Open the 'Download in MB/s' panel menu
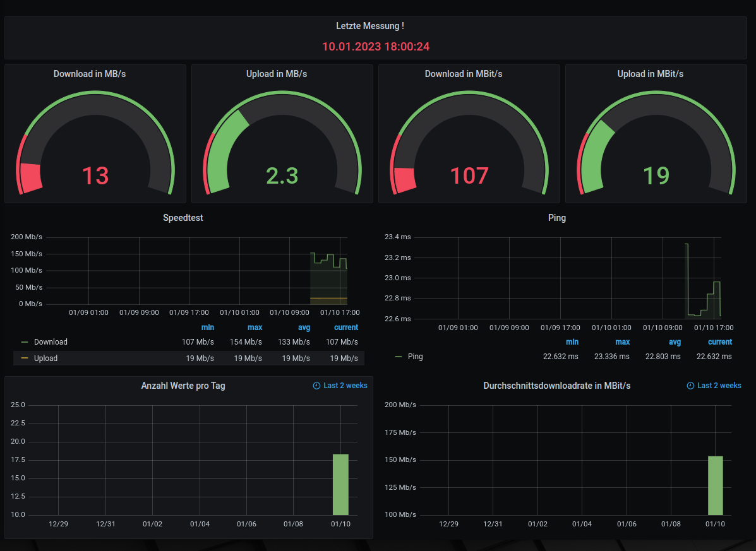The image size is (756, 551). tap(90, 74)
